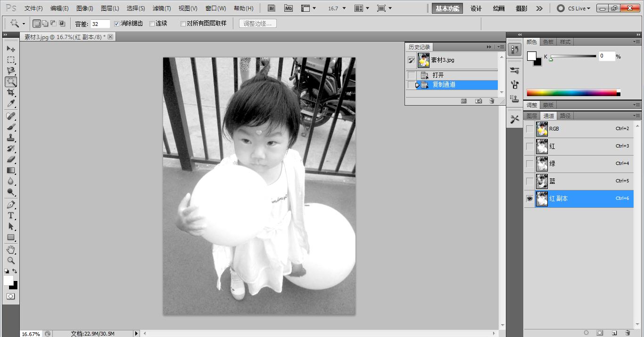Select the 蓝 channel thumbnail
The image size is (644, 337).
(x=541, y=181)
